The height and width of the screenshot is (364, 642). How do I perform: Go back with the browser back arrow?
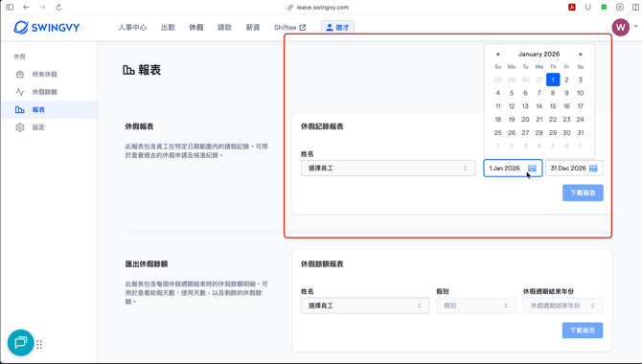pos(26,8)
